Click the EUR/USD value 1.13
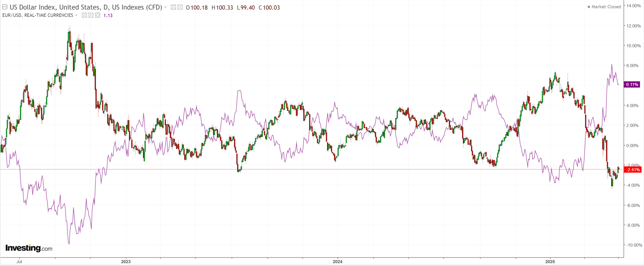The width and height of the screenshot is (644, 266). coord(108,16)
